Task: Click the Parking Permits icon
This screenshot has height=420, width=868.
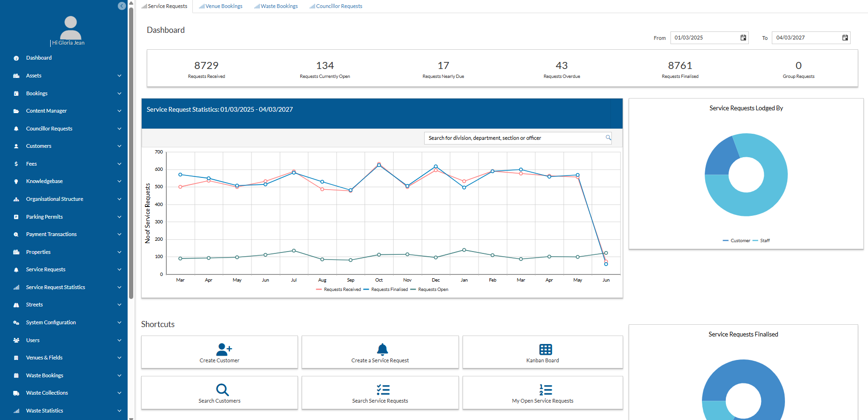Action: [x=16, y=217]
